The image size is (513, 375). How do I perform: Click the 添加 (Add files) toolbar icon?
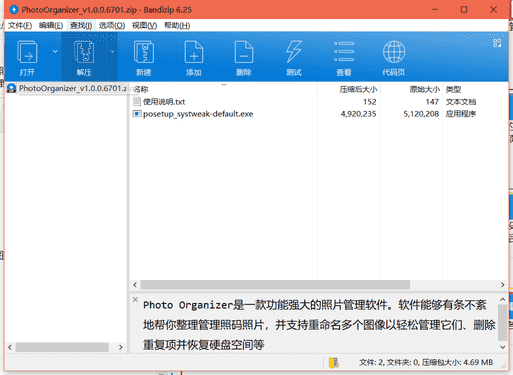[194, 57]
